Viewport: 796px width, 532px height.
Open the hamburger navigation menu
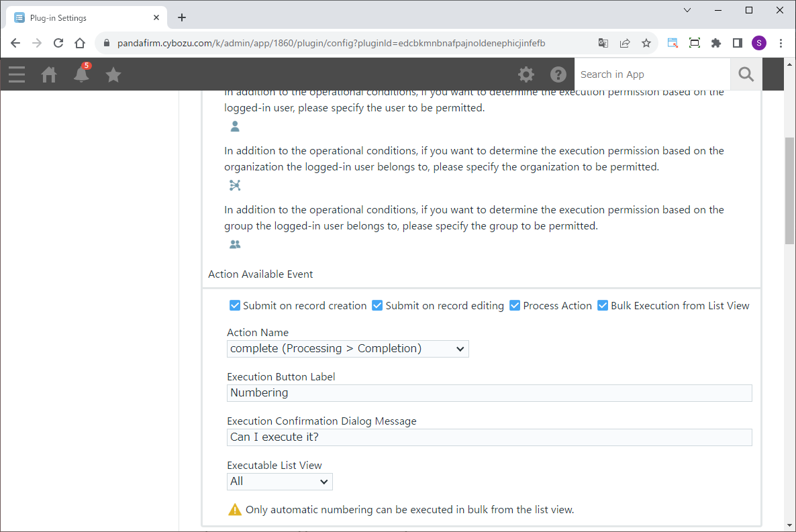point(17,74)
